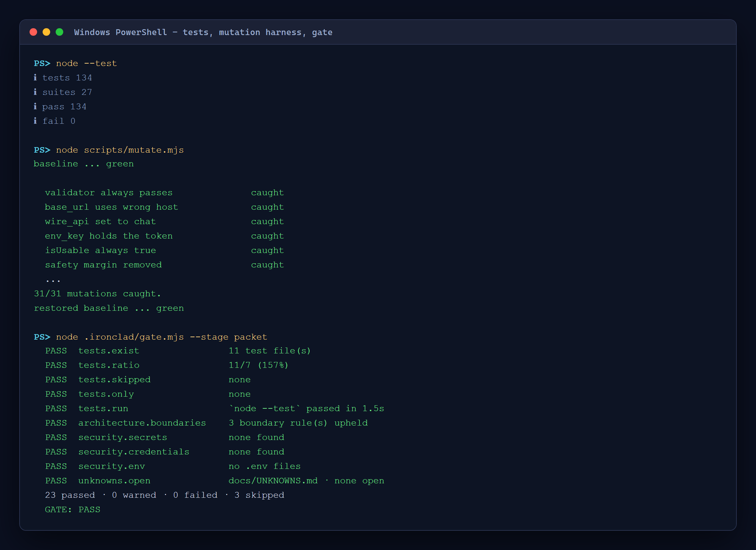Click the red close window dot

pyautogui.click(x=33, y=32)
